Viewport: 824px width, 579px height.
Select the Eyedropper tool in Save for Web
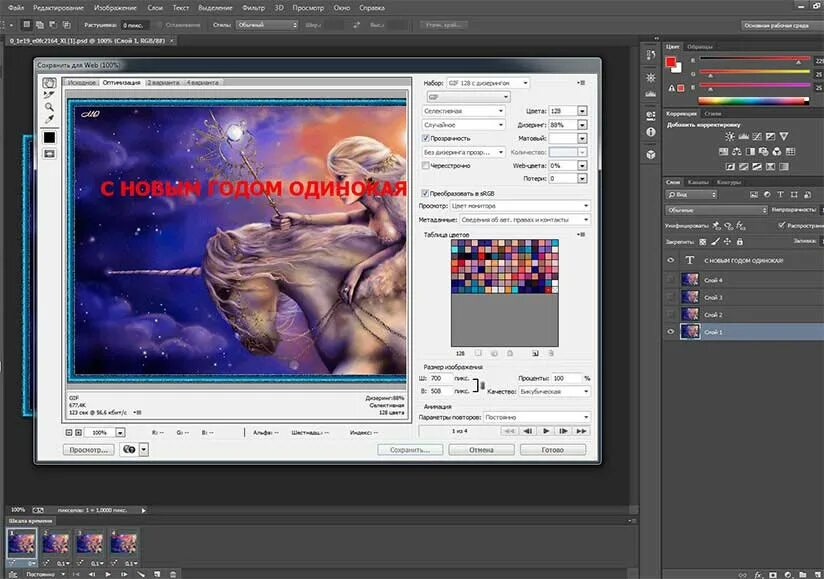(x=49, y=119)
